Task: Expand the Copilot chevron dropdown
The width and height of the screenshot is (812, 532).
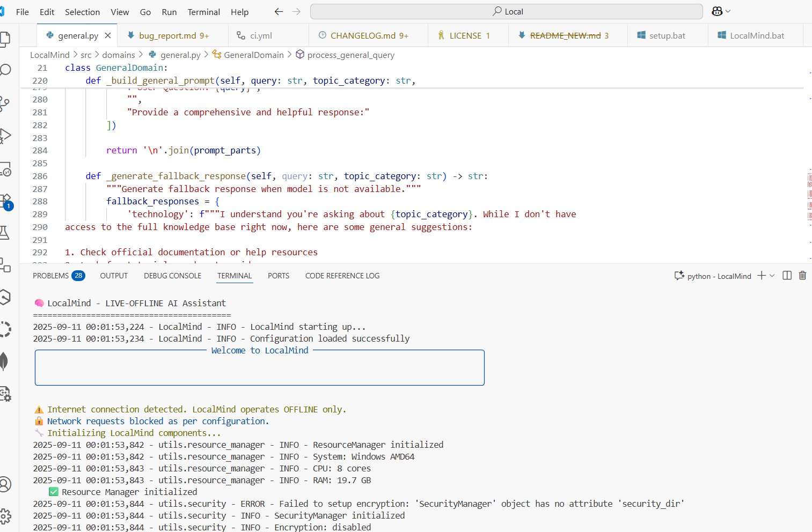Action: (728, 11)
